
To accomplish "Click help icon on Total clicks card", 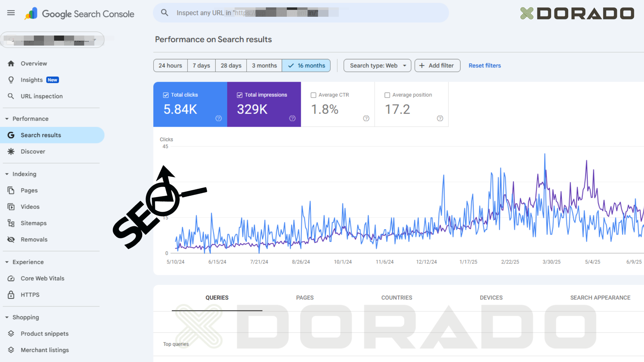I will tap(219, 118).
